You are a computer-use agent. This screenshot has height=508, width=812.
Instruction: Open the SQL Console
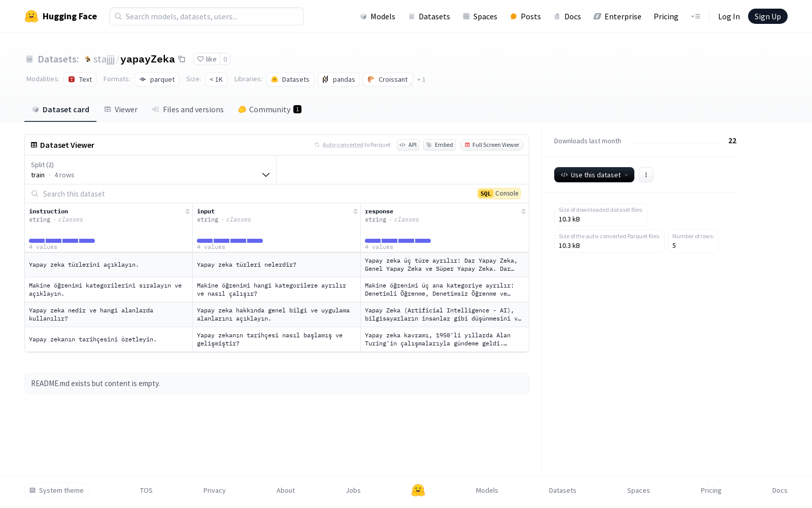coord(499,194)
